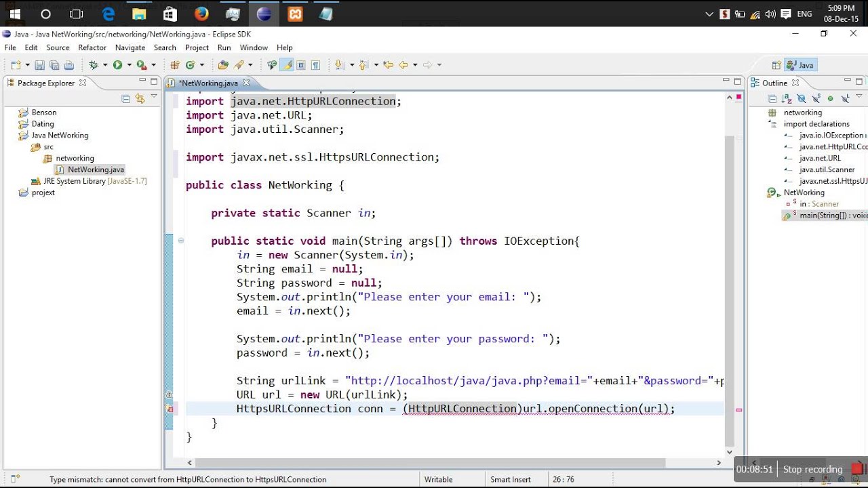
Task: Click the New Java Class icon
Action: tap(190, 65)
